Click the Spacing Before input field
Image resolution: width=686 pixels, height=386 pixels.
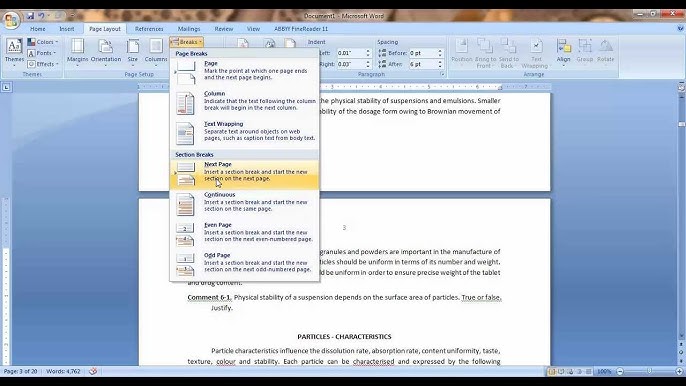click(423, 53)
